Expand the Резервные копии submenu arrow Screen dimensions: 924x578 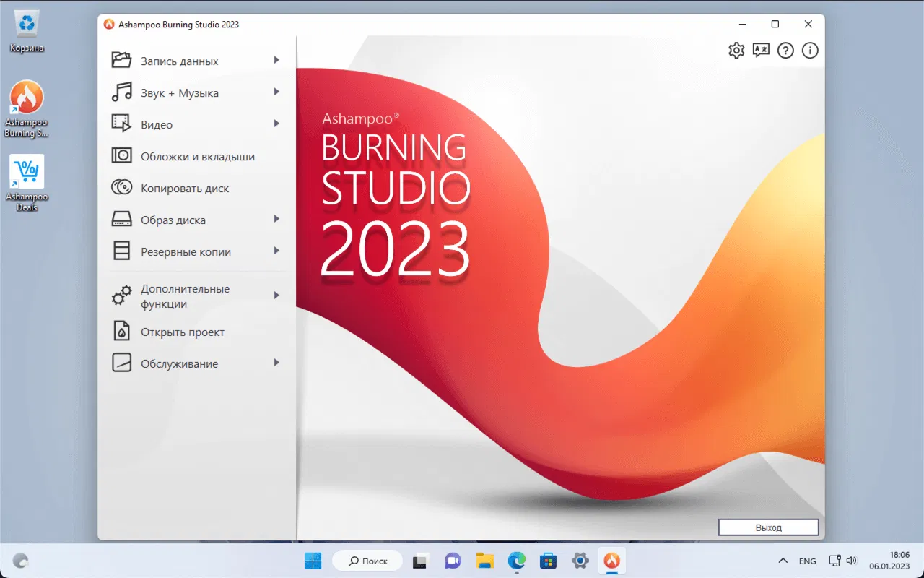pyautogui.click(x=276, y=251)
